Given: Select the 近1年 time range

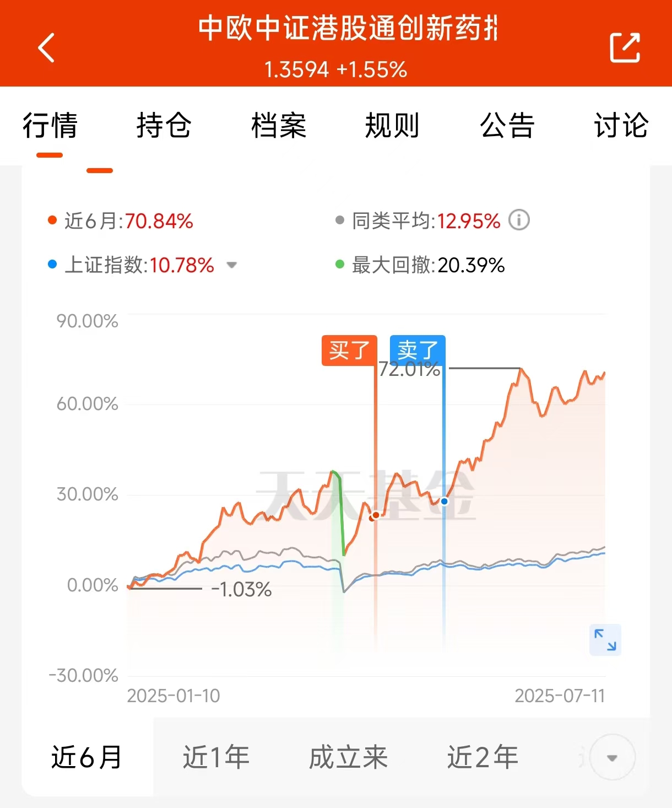Looking at the screenshot, I should click(x=216, y=757).
